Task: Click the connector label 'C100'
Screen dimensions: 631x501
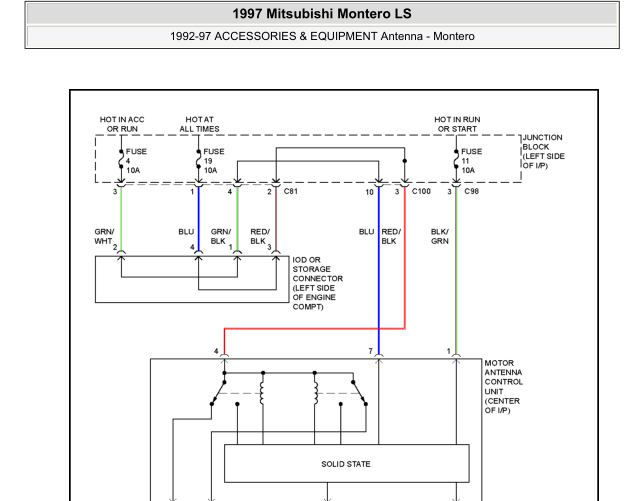Action: click(421, 191)
